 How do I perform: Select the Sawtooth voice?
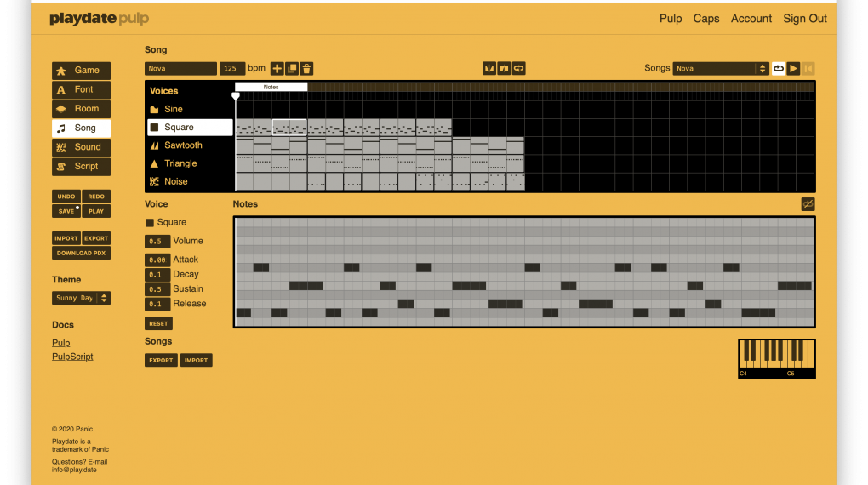pyautogui.click(x=183, y=145)
